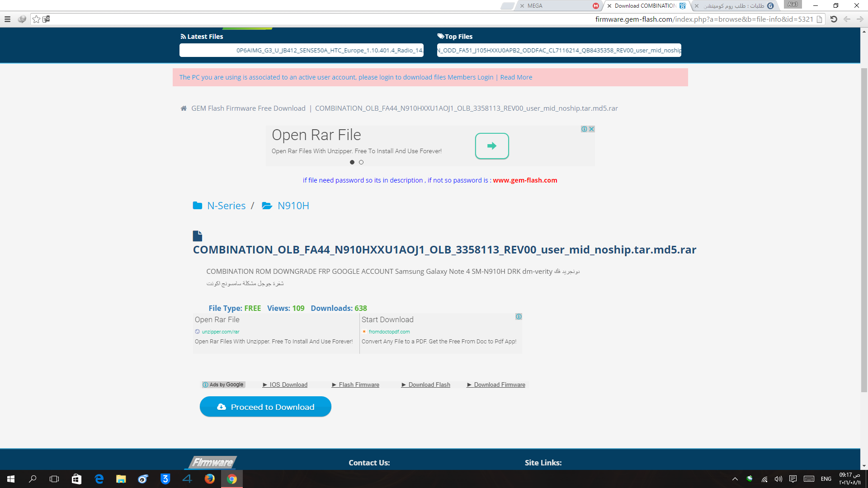Click the AdChoices icon on the lower ad

[x=519, y=317]
